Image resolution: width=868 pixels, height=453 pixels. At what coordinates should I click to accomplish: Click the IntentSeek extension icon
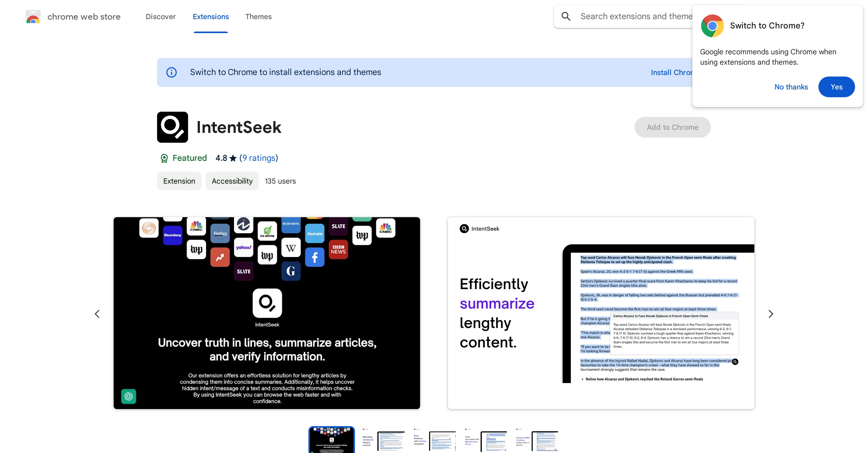(x=172, y=127)
